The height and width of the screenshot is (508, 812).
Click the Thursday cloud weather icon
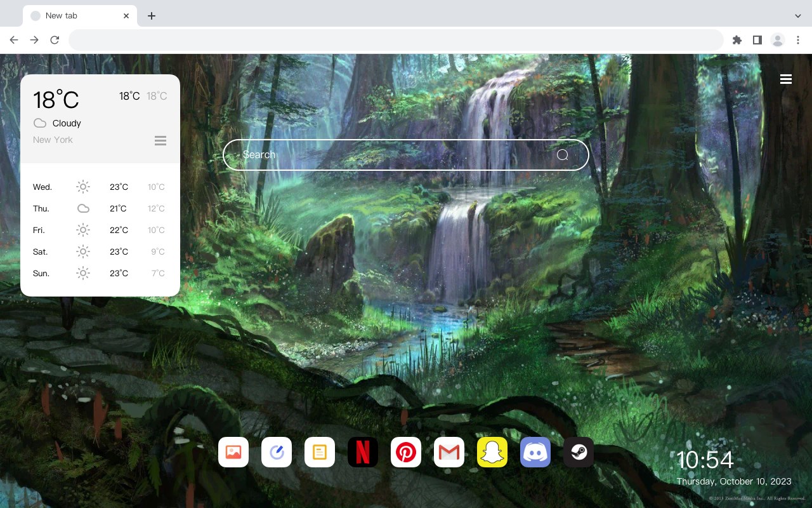tap(83, 208)
